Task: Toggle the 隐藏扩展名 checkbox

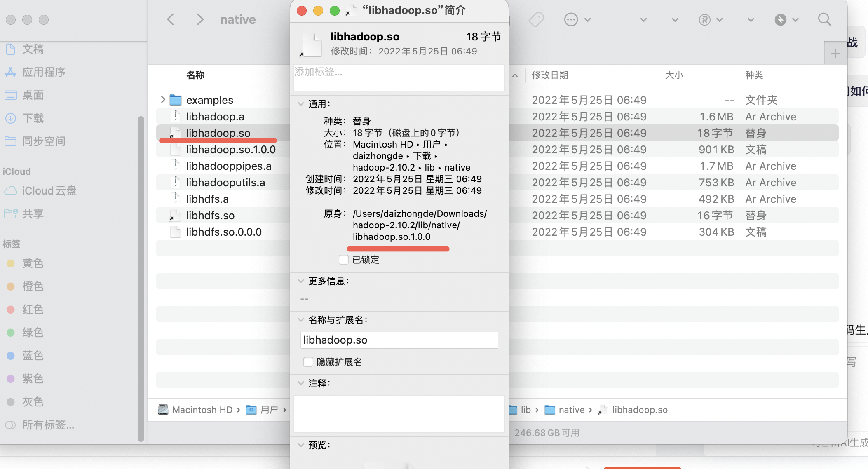Action: pyautogui.click(x=308, y=362)
